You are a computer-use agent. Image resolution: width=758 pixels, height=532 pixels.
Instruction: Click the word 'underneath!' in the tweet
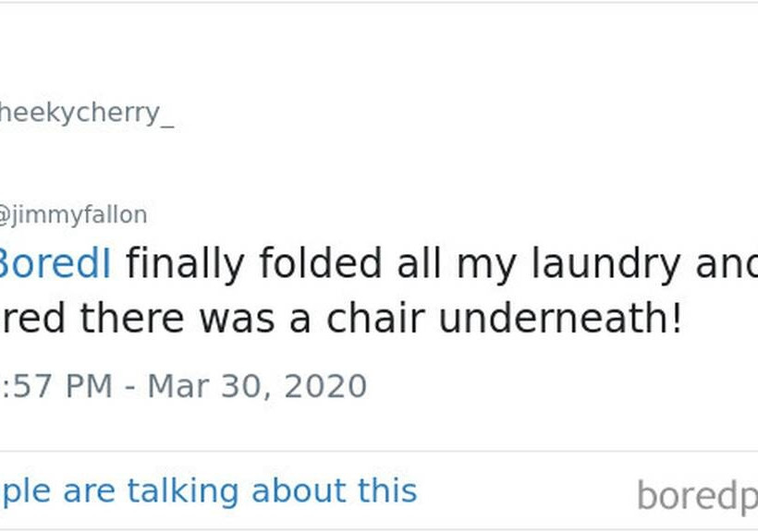tap(560, 319)
